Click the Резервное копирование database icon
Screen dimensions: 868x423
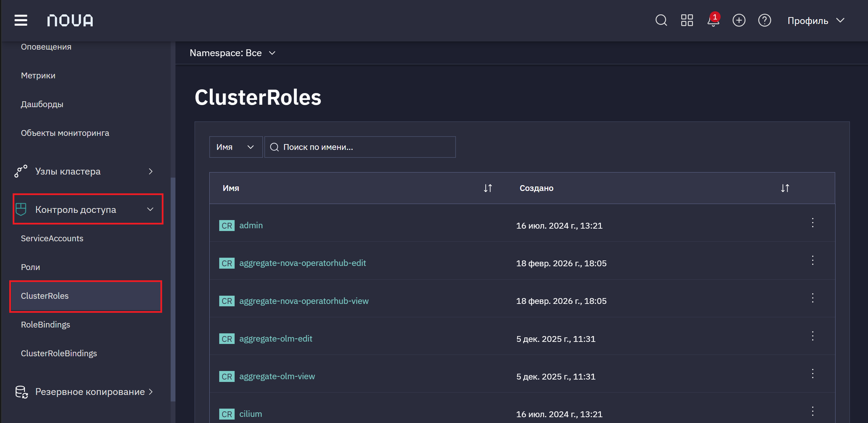click(21, 392)
